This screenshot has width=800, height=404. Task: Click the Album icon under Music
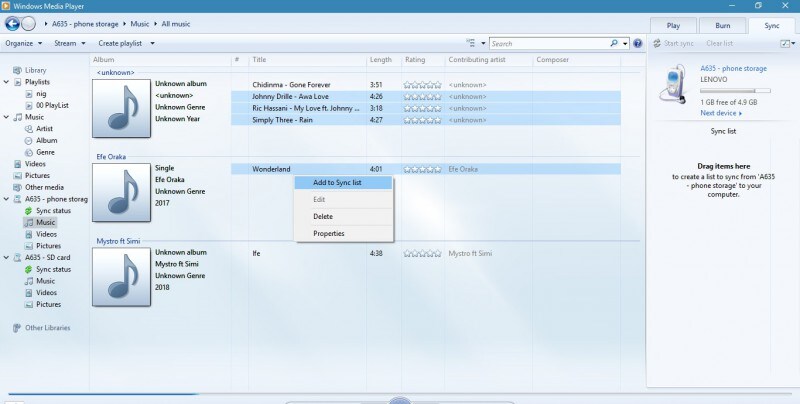pyautogui.click(x=29, y=141)
